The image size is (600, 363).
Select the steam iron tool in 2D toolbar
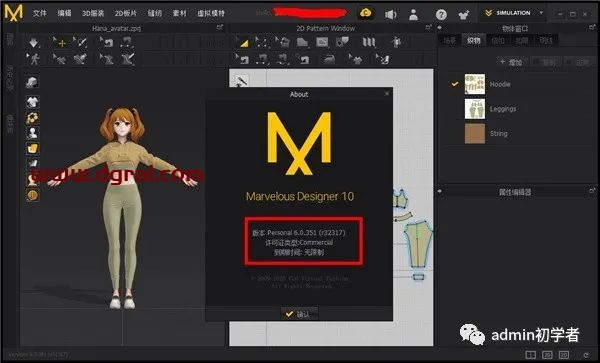click(329, 59)
